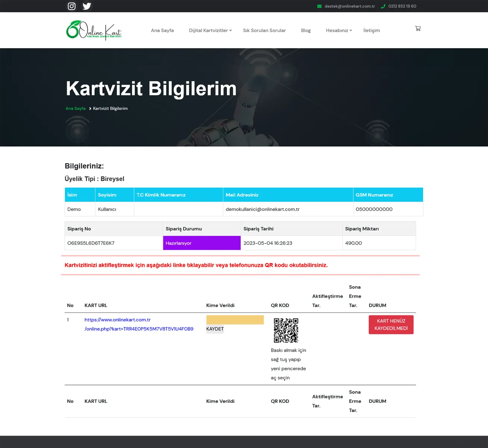Click the green phone icon
The width and height of the screenshot is (488, 448).
[383, 6]
